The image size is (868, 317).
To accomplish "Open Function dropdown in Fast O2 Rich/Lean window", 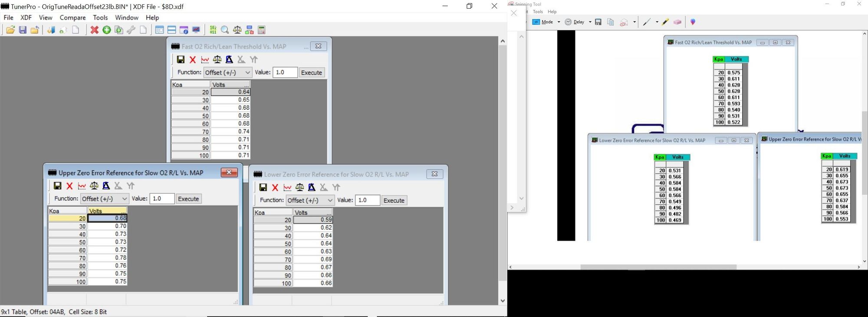I will 227,72.
